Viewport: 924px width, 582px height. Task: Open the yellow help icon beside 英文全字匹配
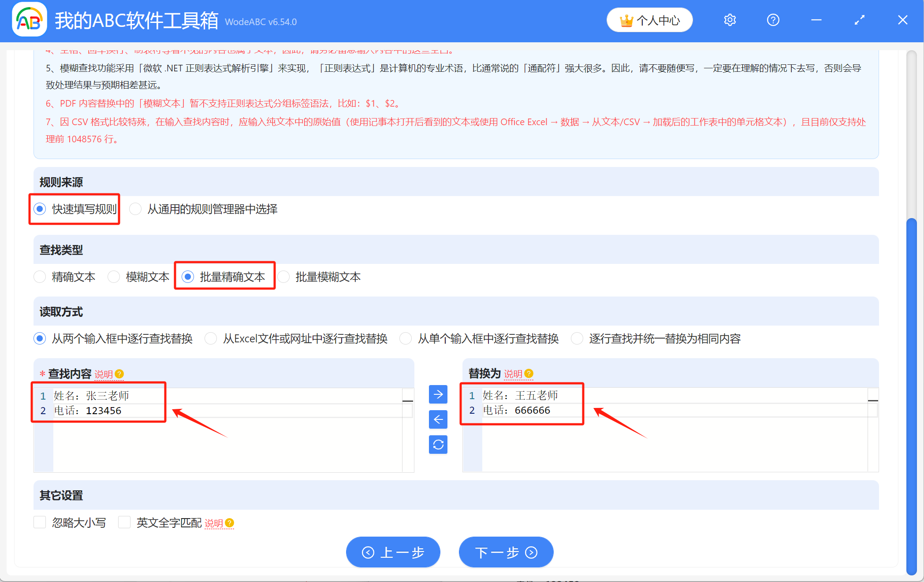[229, 523]
